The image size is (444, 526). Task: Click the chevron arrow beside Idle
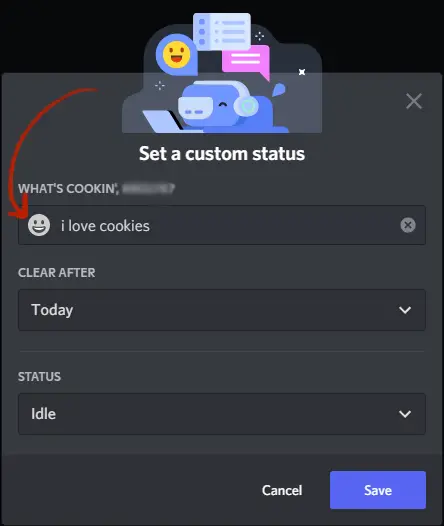click(x=405, y=414)
